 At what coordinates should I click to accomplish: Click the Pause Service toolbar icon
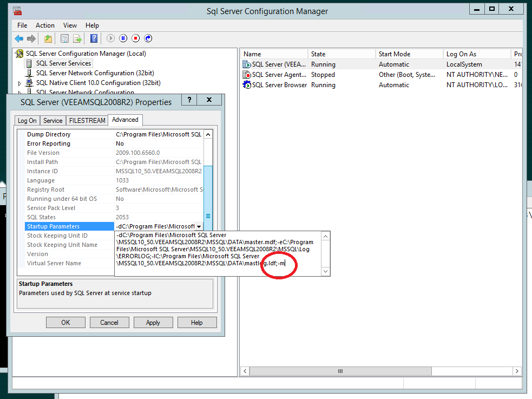click(x=123, y=38)
